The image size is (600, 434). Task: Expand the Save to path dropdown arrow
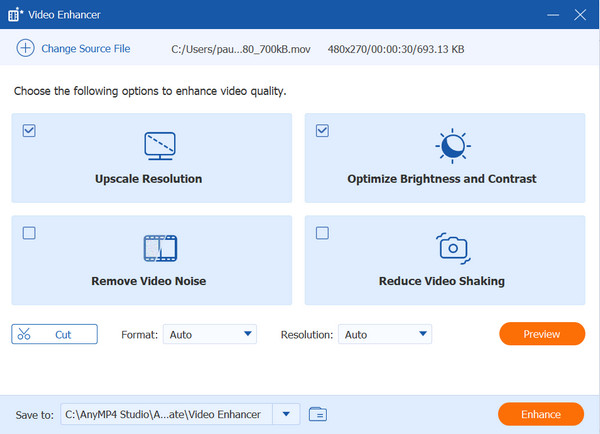tap(286, 414)
